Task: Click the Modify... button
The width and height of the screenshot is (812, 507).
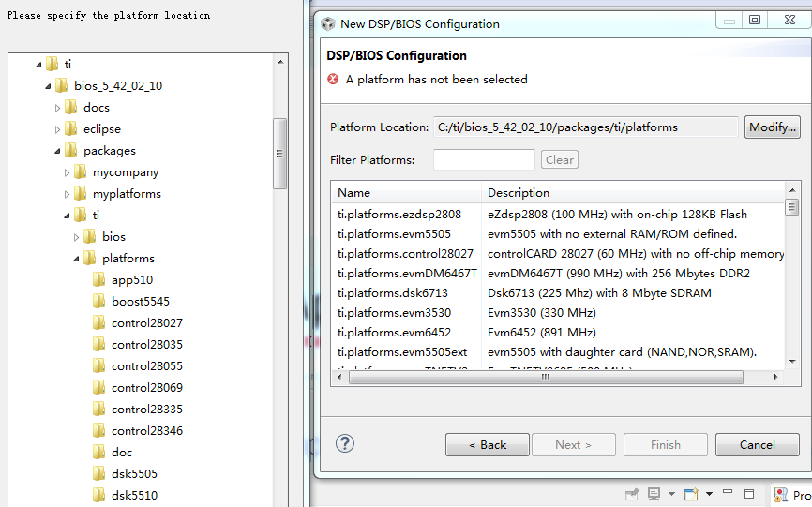Action: point(772,127)
